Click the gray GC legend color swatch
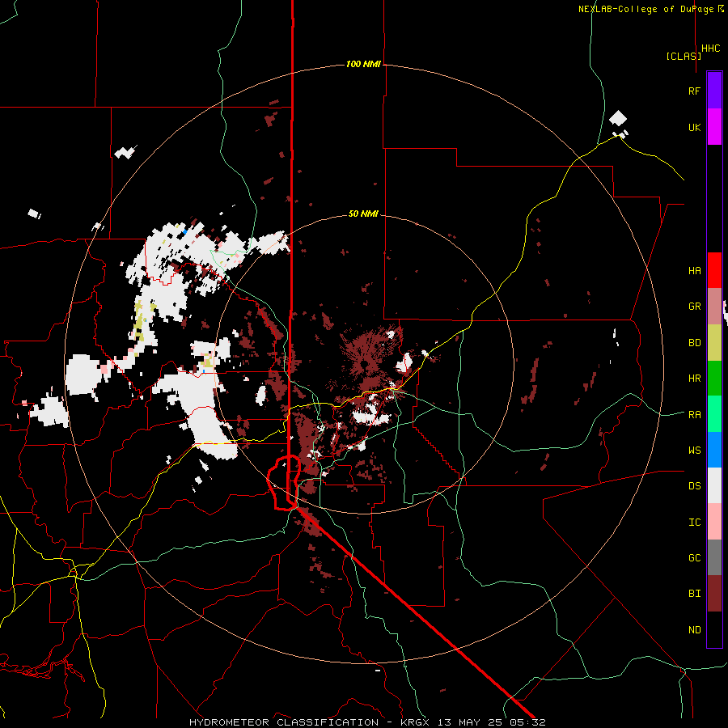728x728 pixels. [x=714, y=557]
